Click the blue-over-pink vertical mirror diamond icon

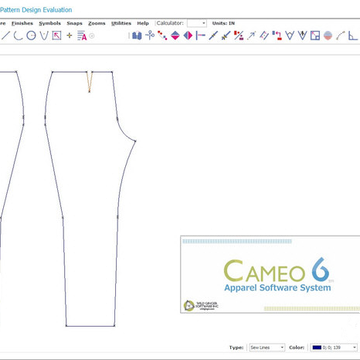(x=175, y=36)
